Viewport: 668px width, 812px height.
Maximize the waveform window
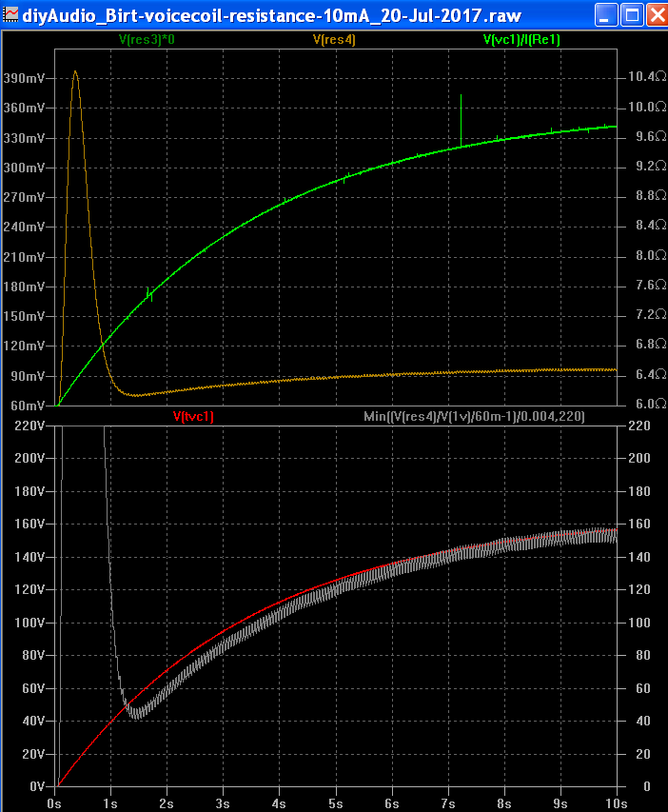click(x=632, y=14)
